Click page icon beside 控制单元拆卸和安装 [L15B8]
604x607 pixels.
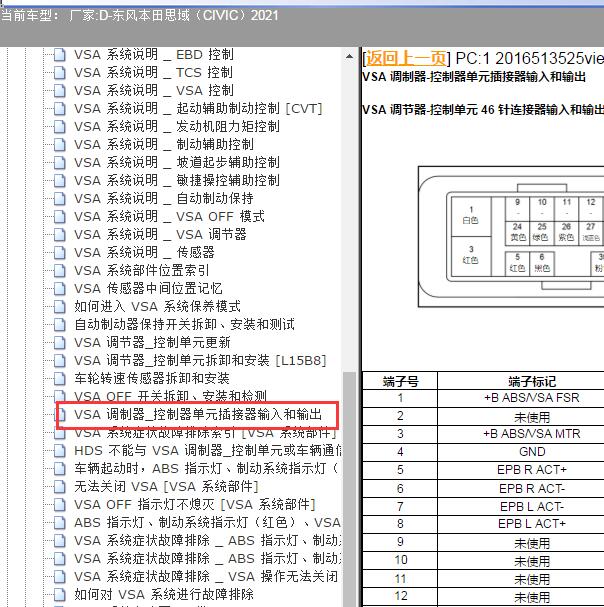point(59,360)
